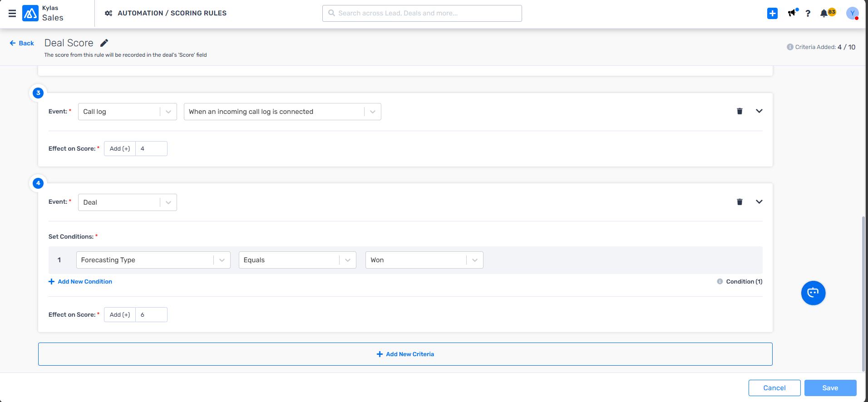868x402 pixels.
Task: Open the chatbot support widget
Action: click(813, 293)
